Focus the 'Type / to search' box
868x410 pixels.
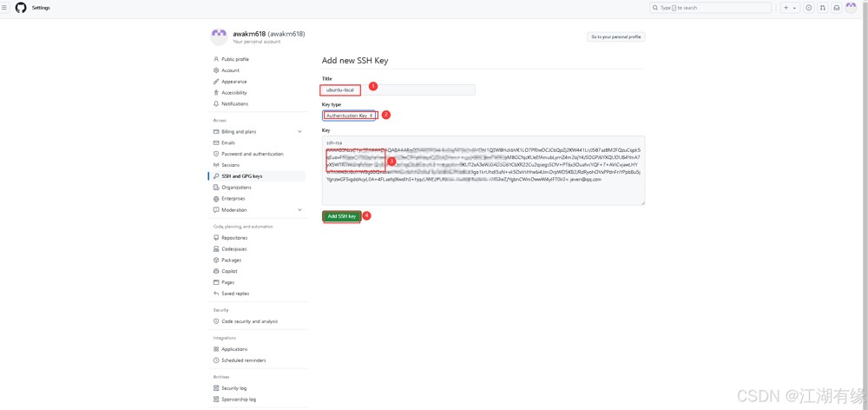tap(710, 8)
